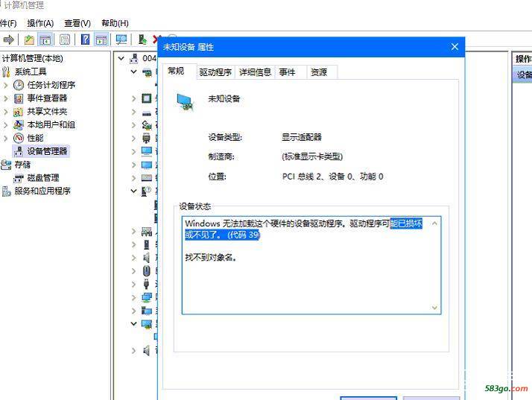The width and height of the screenshot is (532, 400).
Task: Select the USB plug icon in device tree
Action: pyautogui.click(x=146, y=284)
